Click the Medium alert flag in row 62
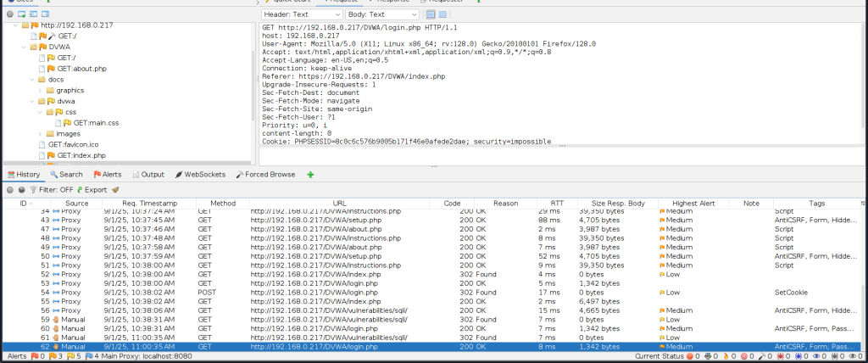The height and width of the screenshot is (363, 868). [x=661, y=346]
